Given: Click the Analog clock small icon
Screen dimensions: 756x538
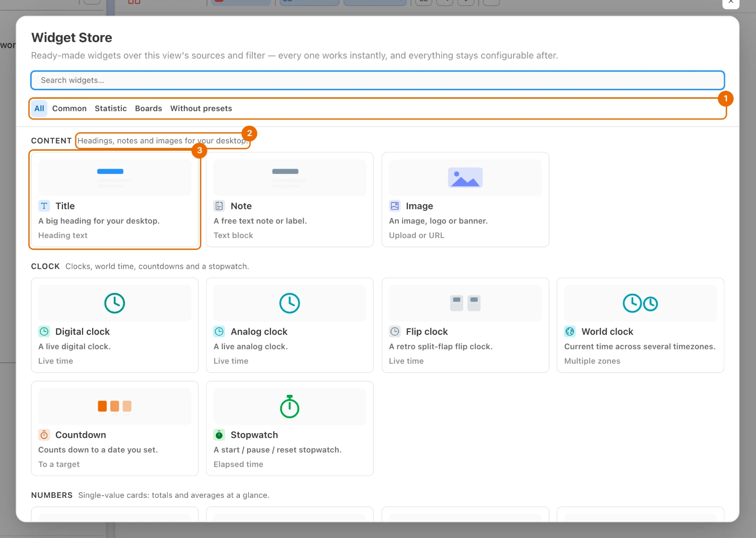Looking at the screenshot, I should (219, 332).
